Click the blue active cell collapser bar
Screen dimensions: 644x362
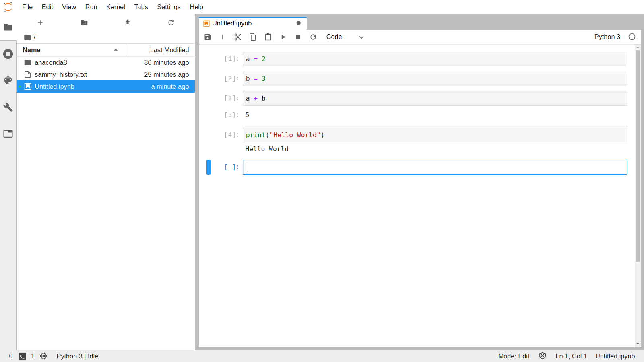[x=208, y=167]
